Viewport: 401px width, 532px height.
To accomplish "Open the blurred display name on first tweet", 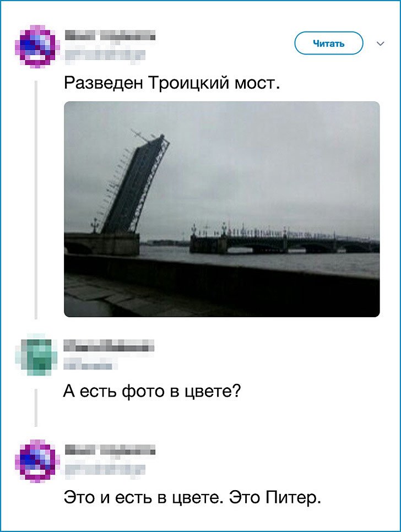I will pyautogui.click(x=110, y=36).
